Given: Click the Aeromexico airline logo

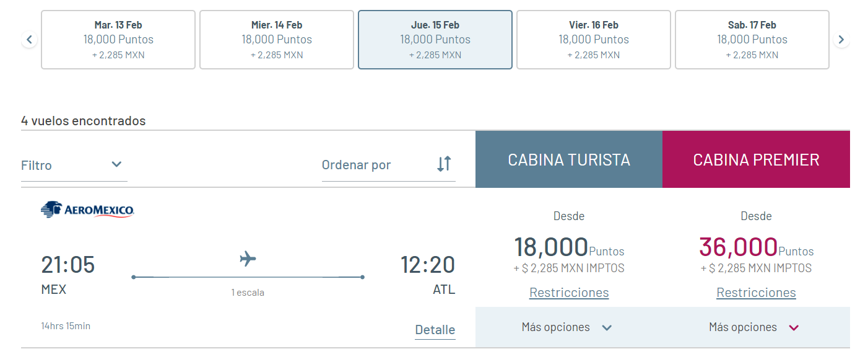Looking at the screenshot, I should coord(87,210).
